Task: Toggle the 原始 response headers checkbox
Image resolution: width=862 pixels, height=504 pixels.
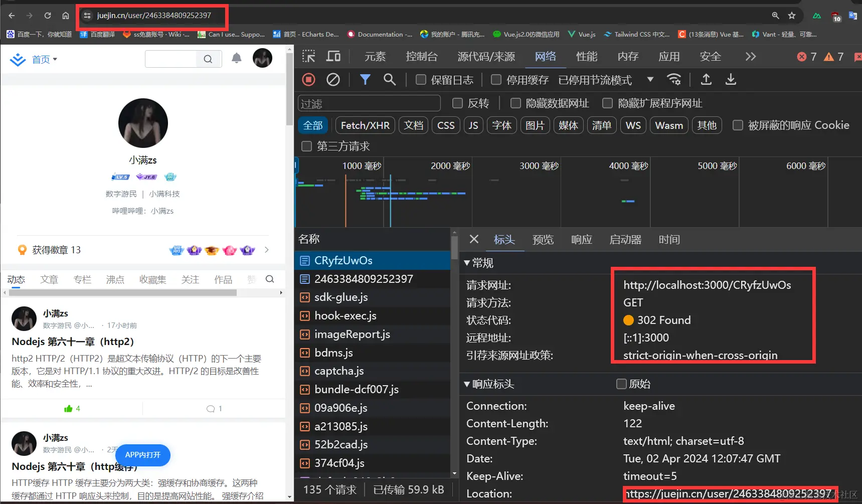Action: [621, 384]
